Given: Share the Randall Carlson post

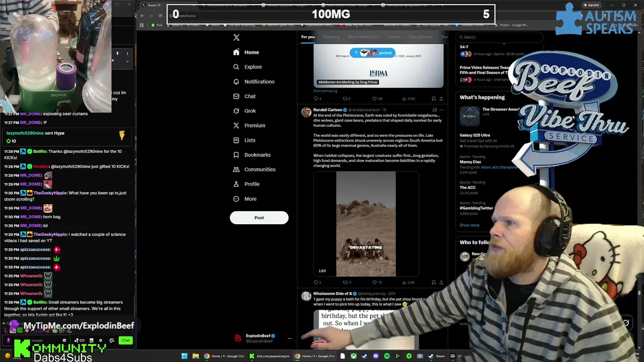Looking at the screenshot, I should coord(441,282).
